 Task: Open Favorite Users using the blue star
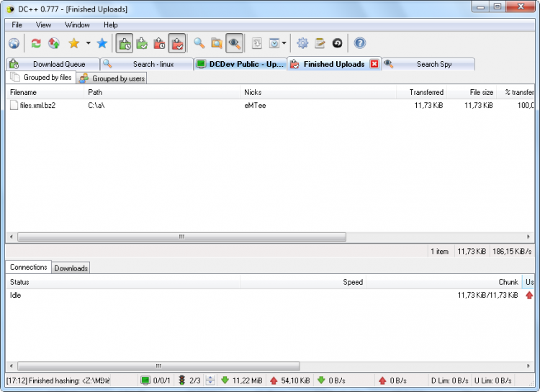102,43
